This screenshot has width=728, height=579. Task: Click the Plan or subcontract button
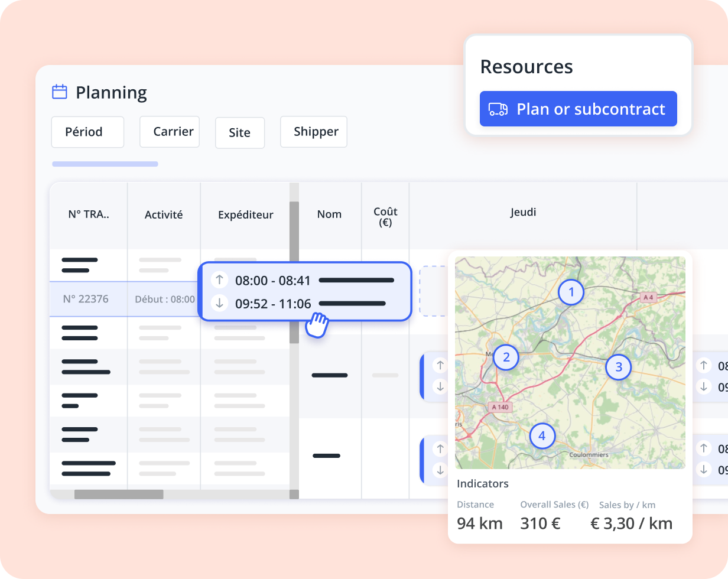578,109
